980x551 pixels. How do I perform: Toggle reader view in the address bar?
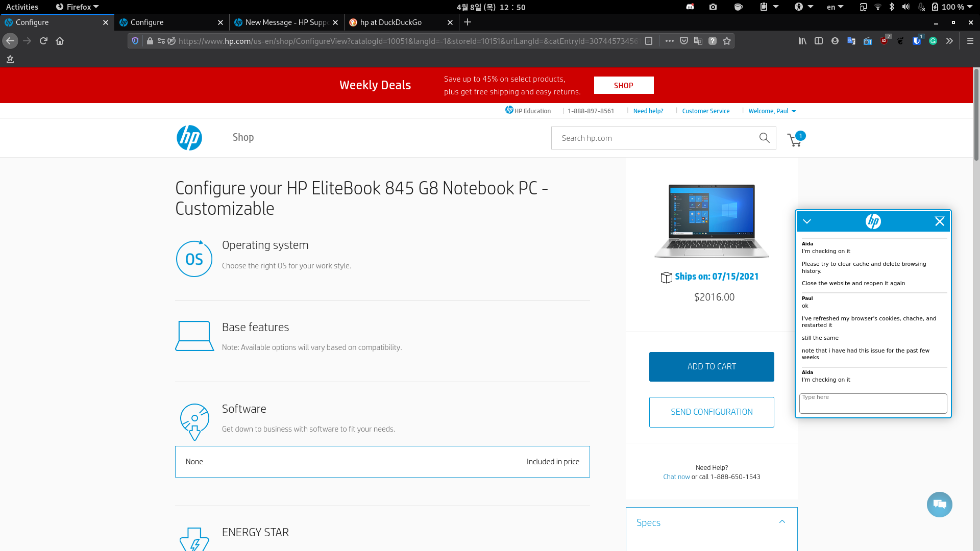649,41
